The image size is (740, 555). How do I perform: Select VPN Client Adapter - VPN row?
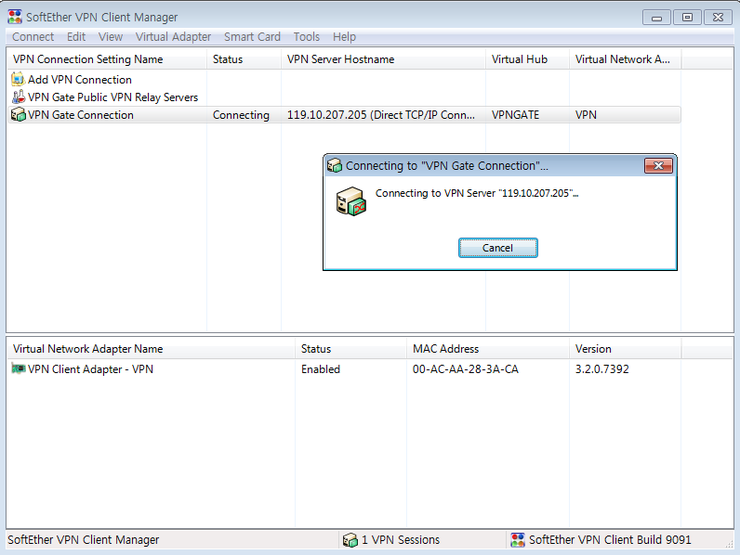pos(90,369)
